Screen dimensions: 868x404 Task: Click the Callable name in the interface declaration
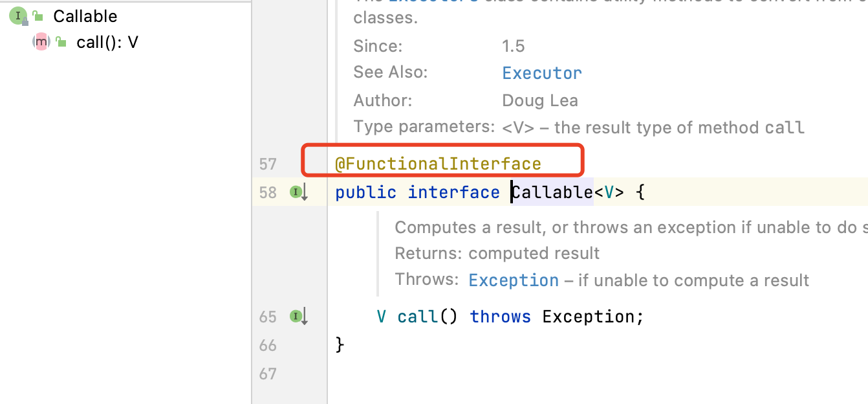552,192
